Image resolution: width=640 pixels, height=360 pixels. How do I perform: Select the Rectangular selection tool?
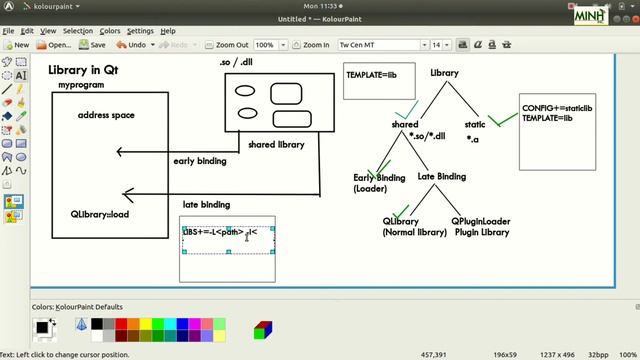pyautogui.click(x=21, y=62)
